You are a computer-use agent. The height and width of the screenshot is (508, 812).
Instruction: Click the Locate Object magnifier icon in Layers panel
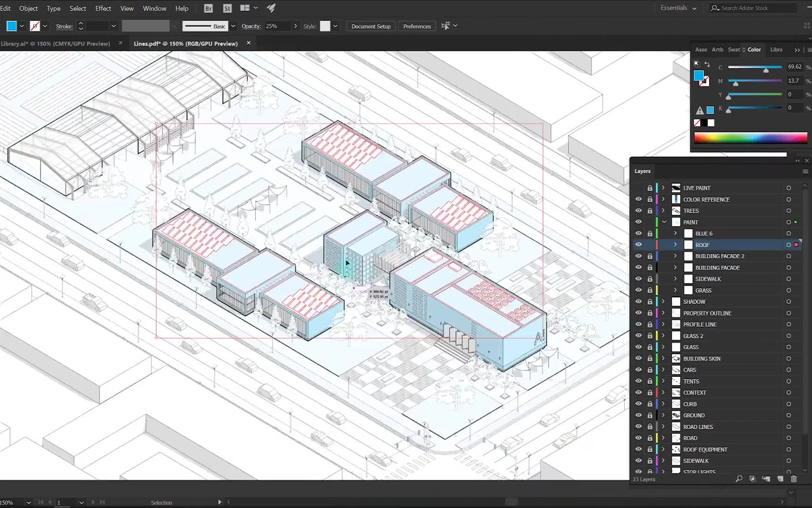coord(739,479)
